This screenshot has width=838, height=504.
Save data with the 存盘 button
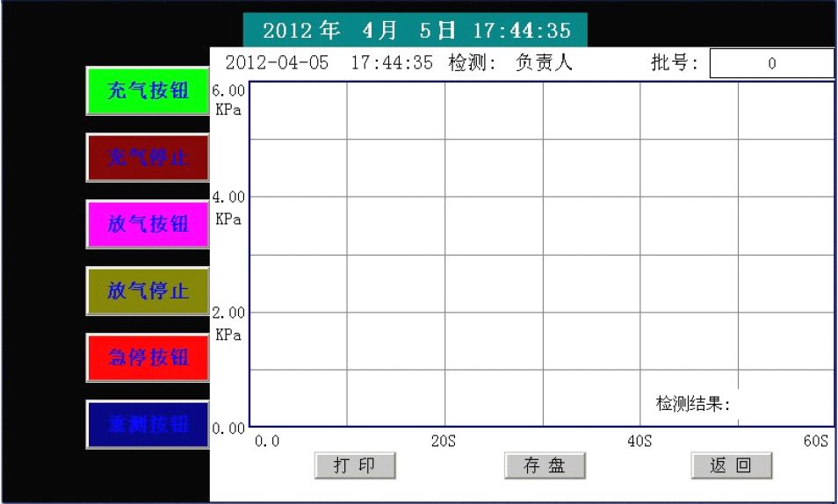click(x=545, y=466)
